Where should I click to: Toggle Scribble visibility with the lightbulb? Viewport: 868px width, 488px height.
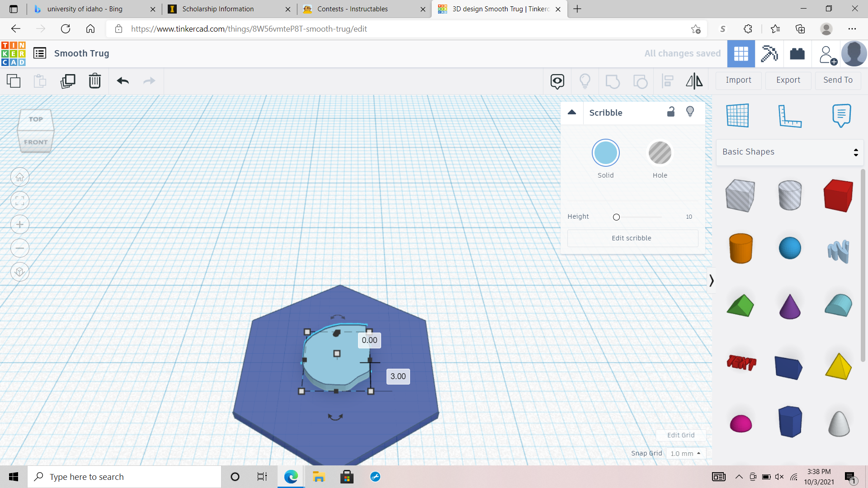point(690,112)
